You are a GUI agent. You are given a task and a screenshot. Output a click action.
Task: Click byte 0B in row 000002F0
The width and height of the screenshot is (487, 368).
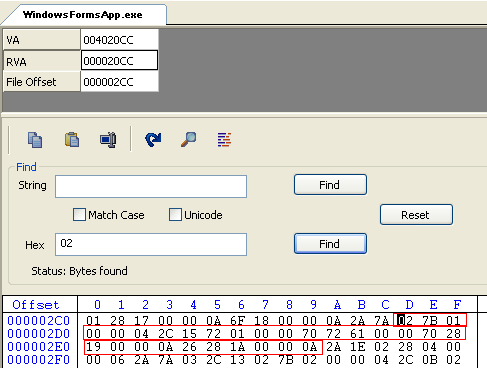coord(430,360)
